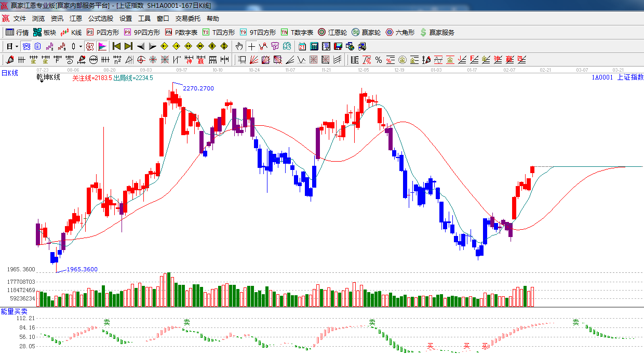Click the 2270.2700 high price marker
The width and height of the screenshot is (644, 355).
point(198,88)
